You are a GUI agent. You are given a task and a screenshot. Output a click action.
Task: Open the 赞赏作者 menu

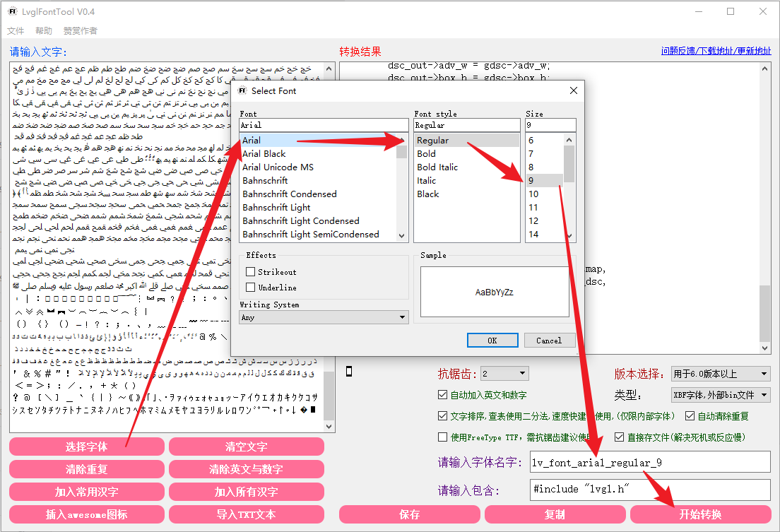coord(80,31)
